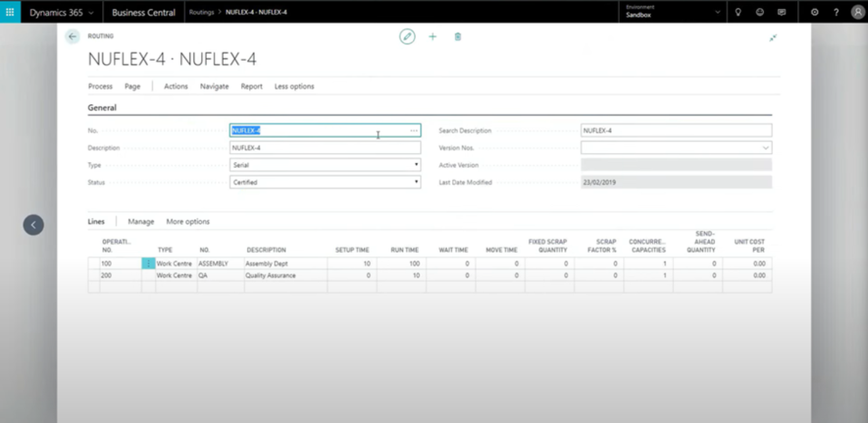The width and height of the screenshot is (868, 423).
Task: Click the Wait Time column header
Action: (453, 250)
